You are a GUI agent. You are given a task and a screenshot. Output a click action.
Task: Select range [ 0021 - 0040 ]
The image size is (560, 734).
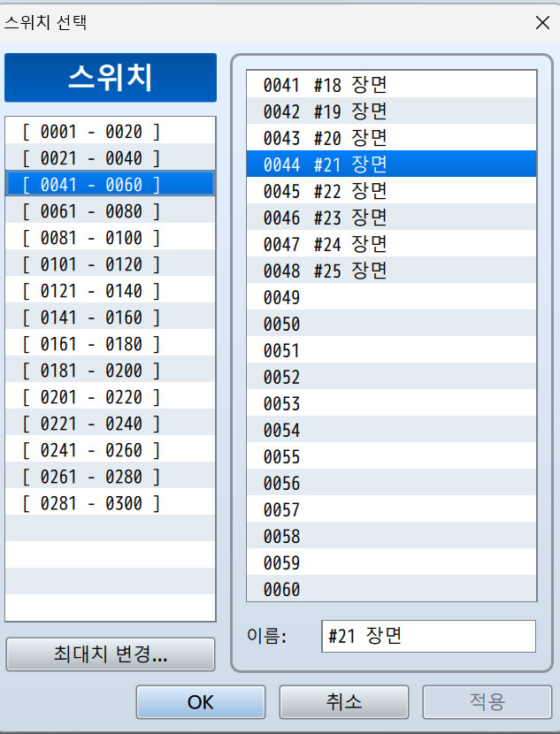click(x=111, y=157)
